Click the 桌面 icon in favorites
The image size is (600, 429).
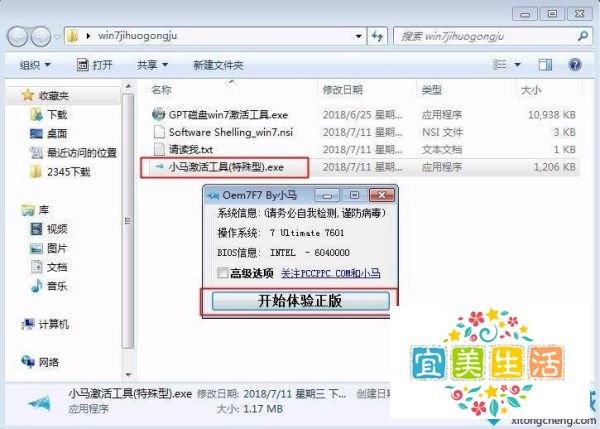click(x=36, y=133)
